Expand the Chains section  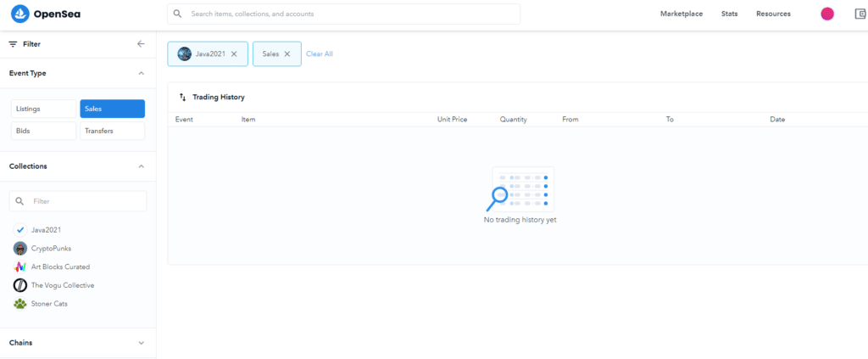click(141, 343)
